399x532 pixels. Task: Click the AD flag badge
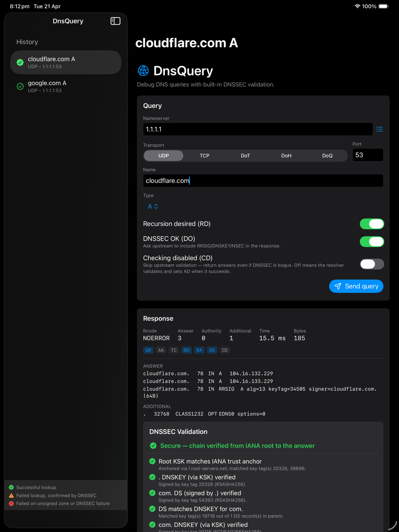[212, 350]
